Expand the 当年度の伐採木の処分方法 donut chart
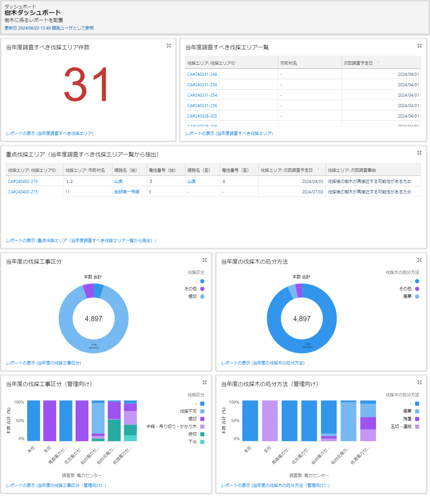430x504 pixels. pyautogui.click(x=420, y=260)
